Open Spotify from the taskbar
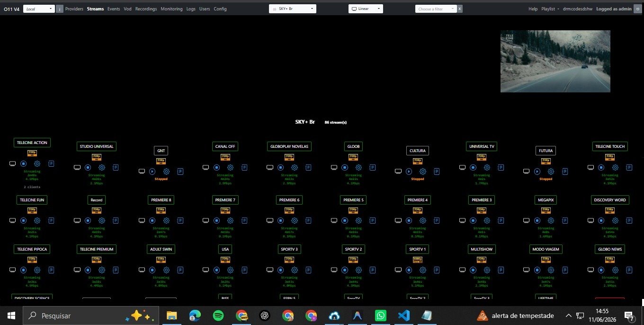The image size is (644, 325). [218, 316]
